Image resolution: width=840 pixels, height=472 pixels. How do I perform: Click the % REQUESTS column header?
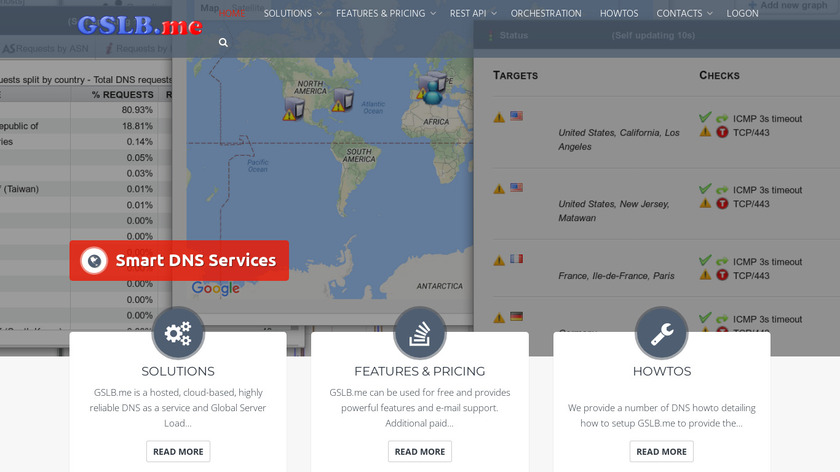point(123,95)
